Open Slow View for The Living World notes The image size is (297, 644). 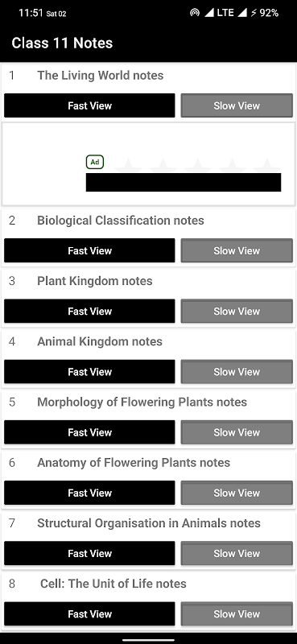pos(237,105)
